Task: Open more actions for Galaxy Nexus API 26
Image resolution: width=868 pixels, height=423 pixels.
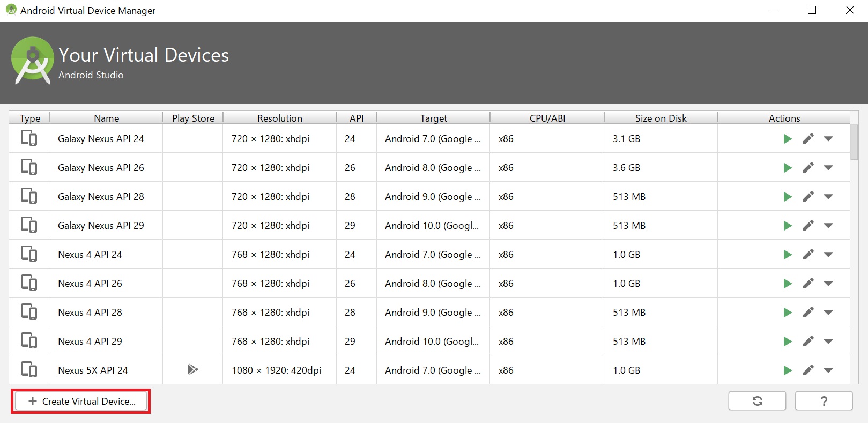Action: [828, 168]
